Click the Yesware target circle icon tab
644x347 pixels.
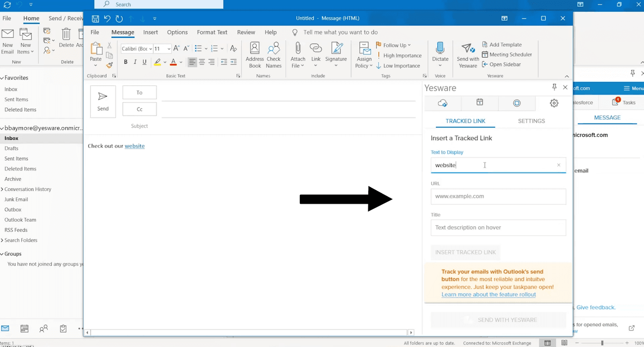517,103
